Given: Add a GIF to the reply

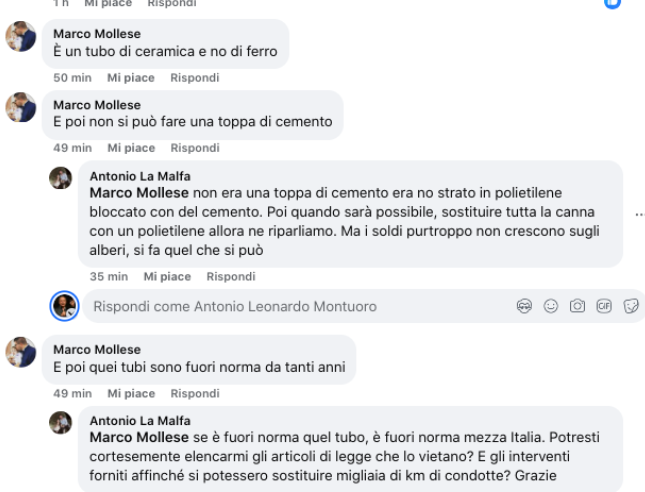Looking at the screenshot, I should (x=604, y=306).
